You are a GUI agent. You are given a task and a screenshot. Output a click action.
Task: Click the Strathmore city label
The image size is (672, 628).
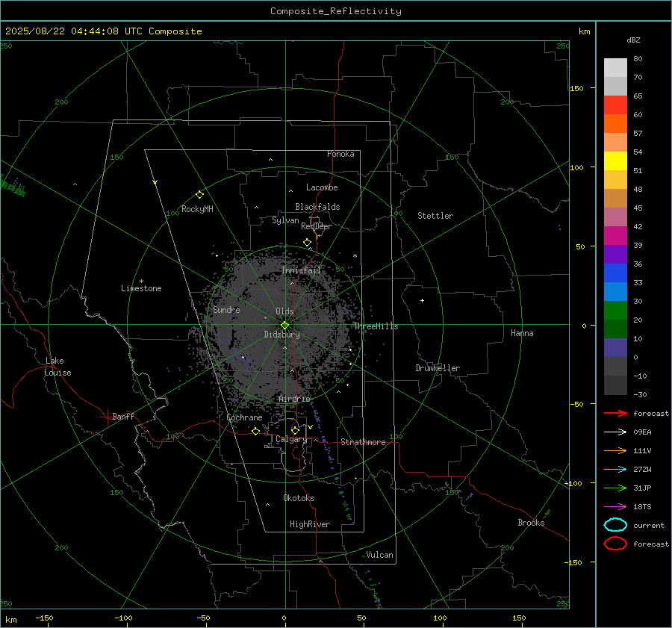tap(363, 442)
